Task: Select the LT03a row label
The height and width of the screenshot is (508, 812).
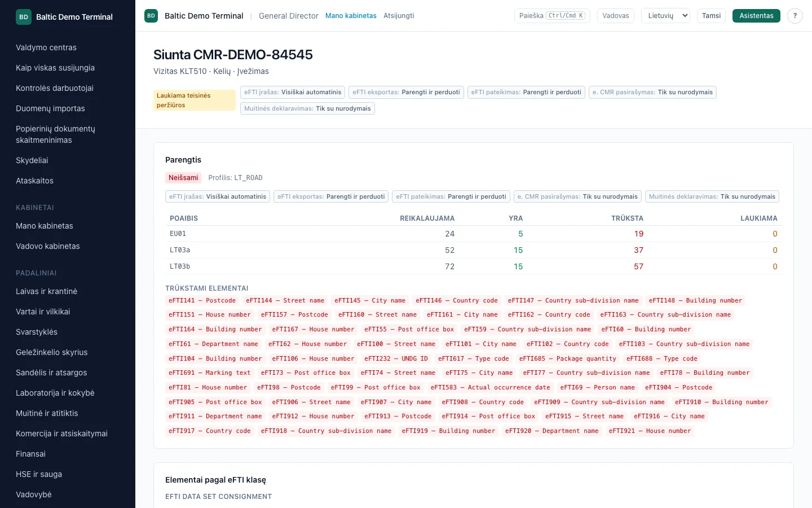Action: 180,250
